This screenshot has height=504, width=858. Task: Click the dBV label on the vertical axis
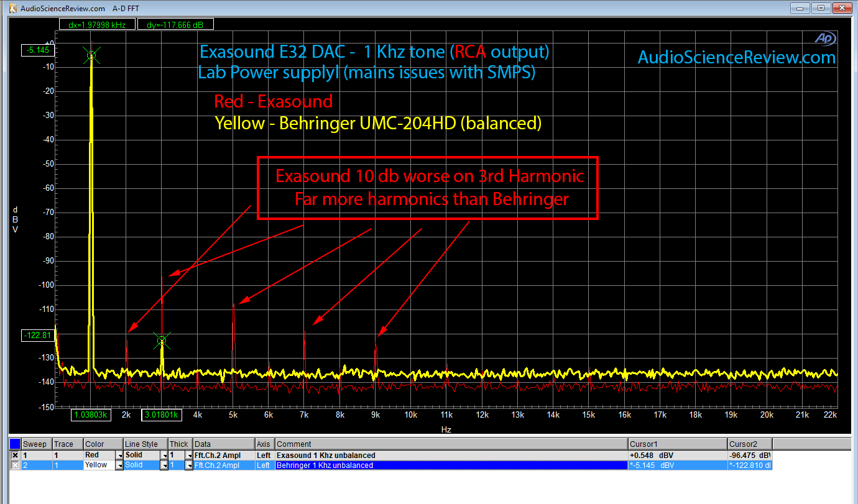(15, 219)
